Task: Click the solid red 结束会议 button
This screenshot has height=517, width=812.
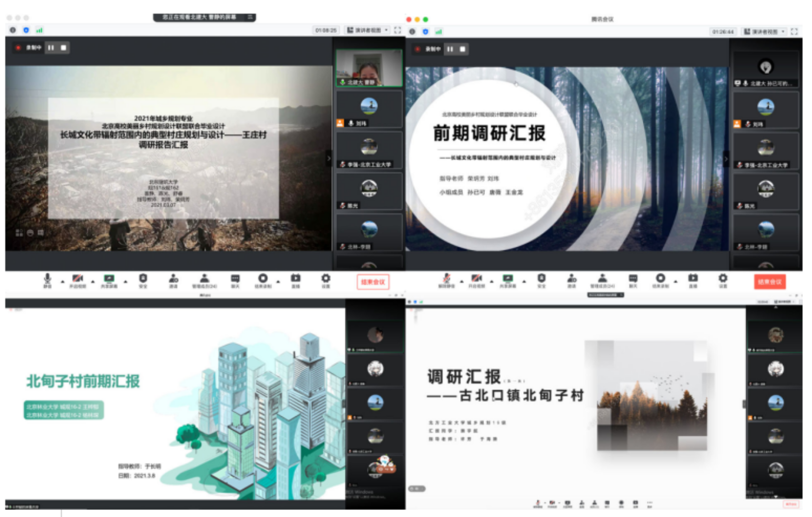Action: (769, 282)
